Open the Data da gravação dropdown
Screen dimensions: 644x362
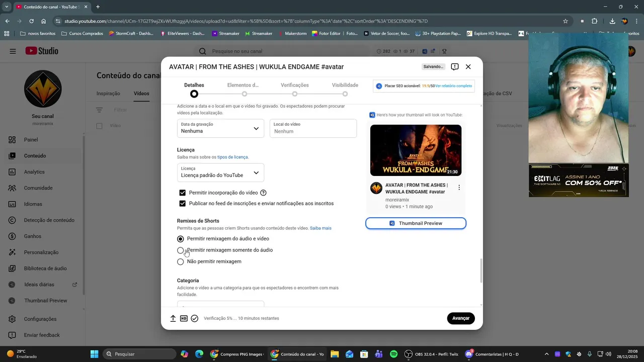pyautogui.click(x=220, y=128)
